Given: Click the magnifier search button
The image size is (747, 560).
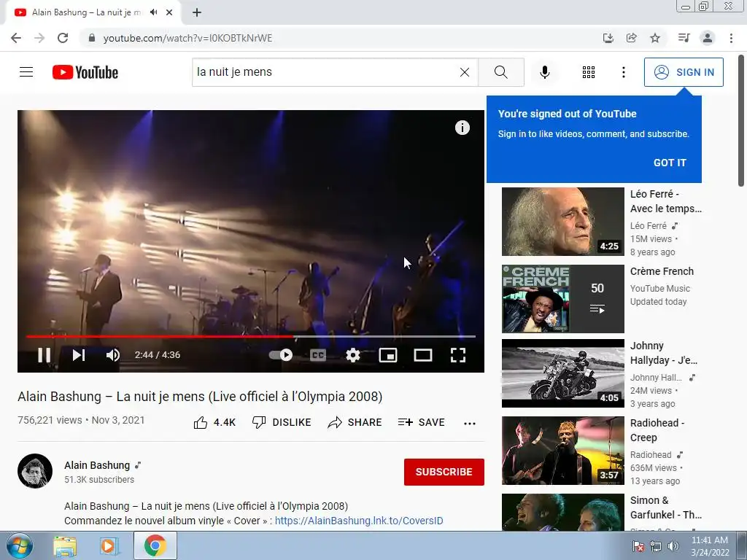Looking at the screenshot, I should (500, 72).
